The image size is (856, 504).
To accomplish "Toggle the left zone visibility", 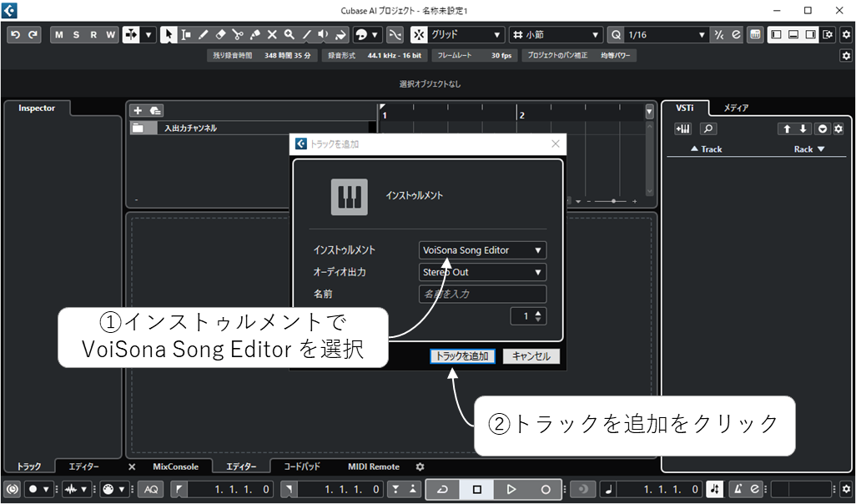I will coord(776,35).
